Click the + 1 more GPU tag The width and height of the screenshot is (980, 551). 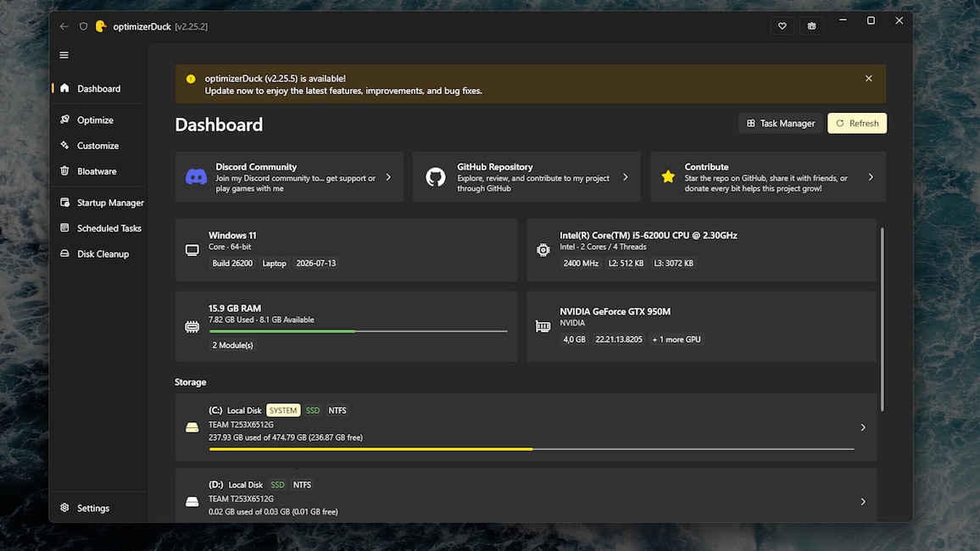677,339
